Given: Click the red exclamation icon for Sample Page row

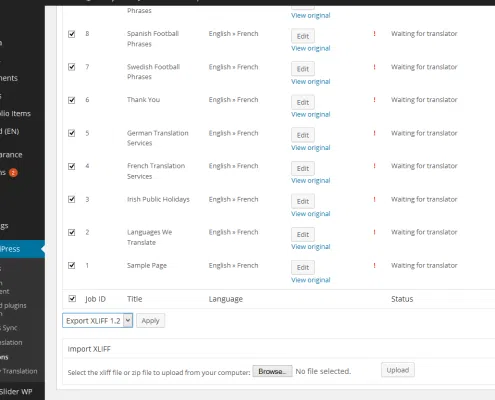Looking at the screenshot, I should 374,265.
